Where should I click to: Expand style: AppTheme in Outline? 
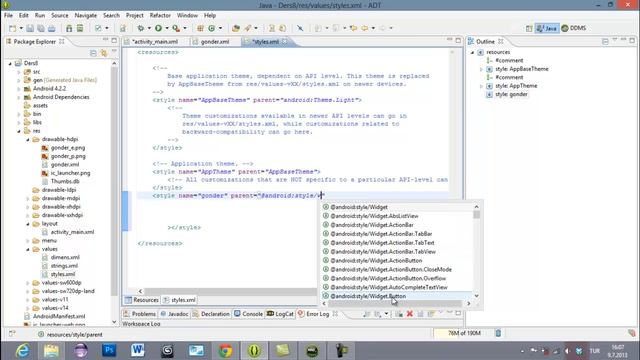[x=481, y=86]
